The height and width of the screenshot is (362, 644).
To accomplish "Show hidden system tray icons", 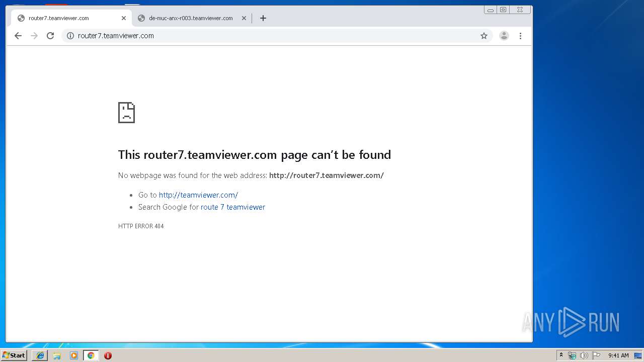I will click(x=561, y=355).
